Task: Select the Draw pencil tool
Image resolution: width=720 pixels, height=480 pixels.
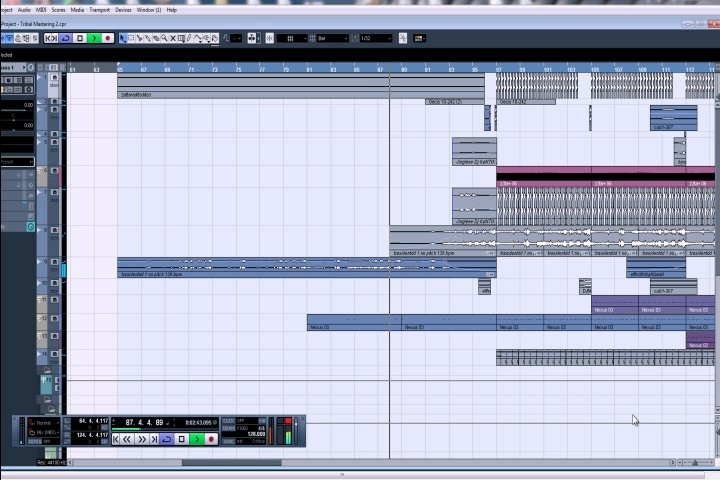Action: (x=190, y=39)
